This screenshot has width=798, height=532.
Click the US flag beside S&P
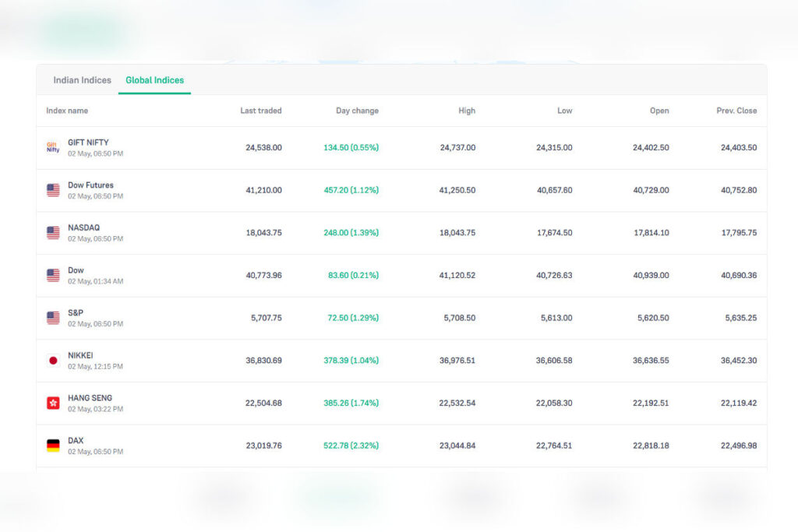pyautogui.click(x=53, y=318)
